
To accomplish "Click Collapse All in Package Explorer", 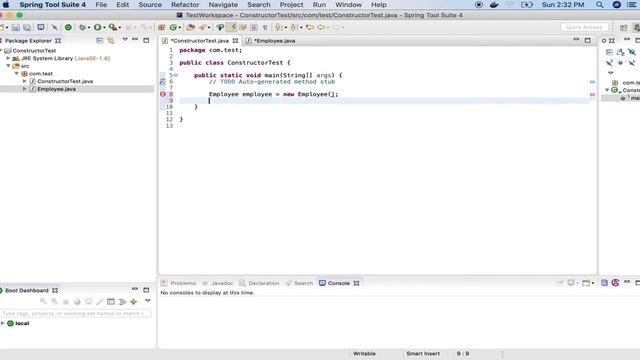I will [100, 40].
